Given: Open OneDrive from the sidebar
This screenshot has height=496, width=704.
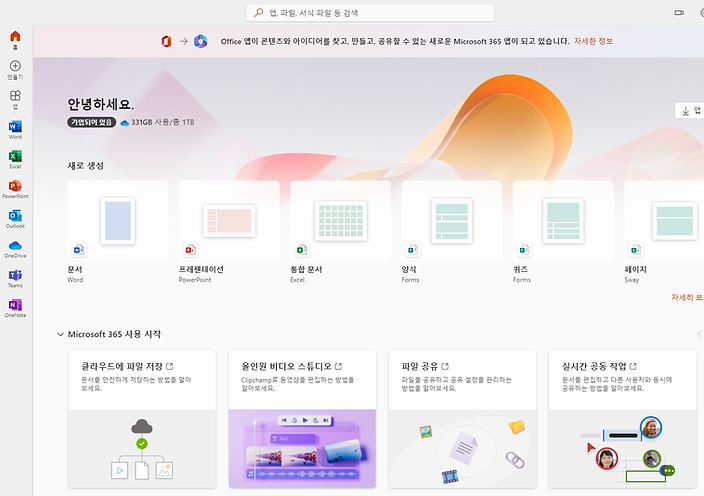Looking at the screenshot, I should [x=15, y=245].
